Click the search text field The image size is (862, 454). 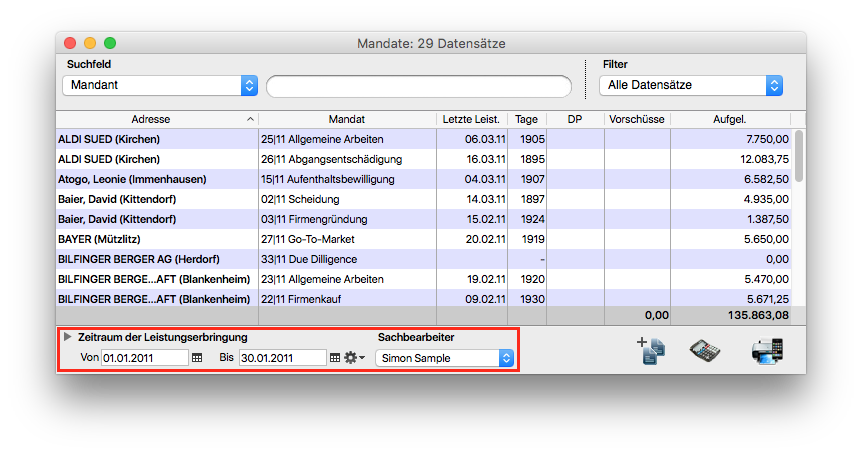point(419,86)
